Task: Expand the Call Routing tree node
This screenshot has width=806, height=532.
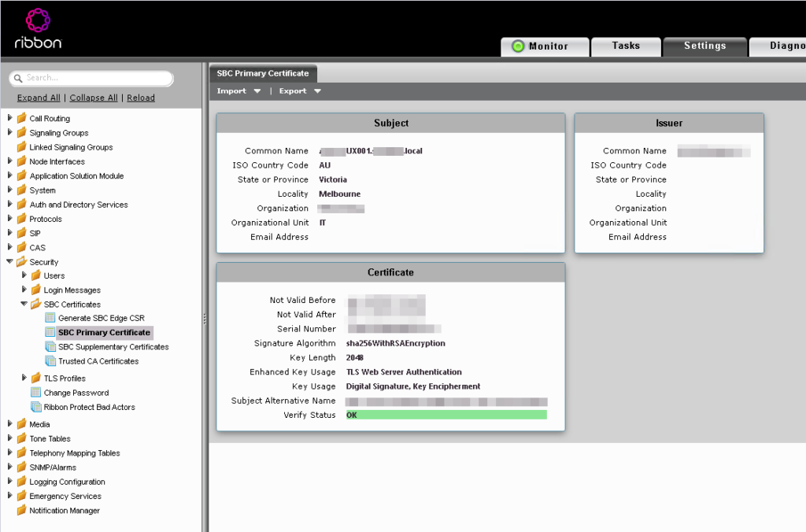Action: (9, 118)
